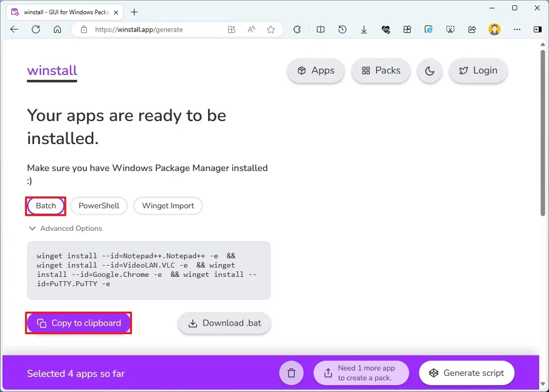Open the Split Screen icon

320,29
